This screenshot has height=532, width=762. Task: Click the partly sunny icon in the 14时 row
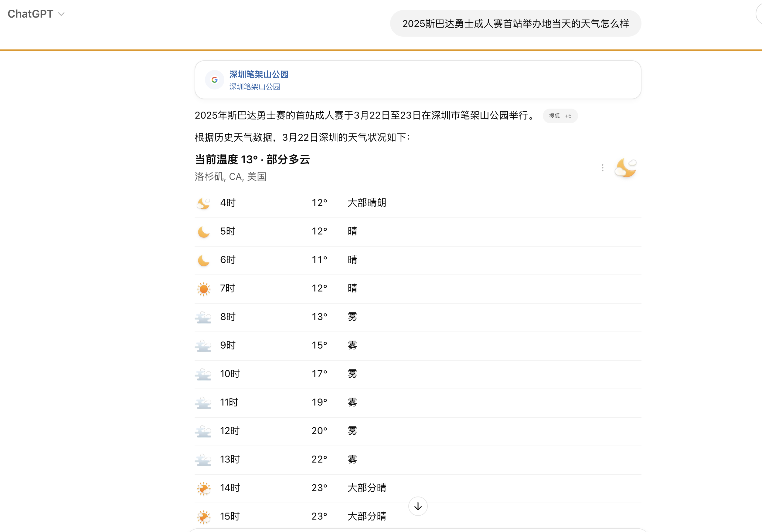click(x=203, y=488)
